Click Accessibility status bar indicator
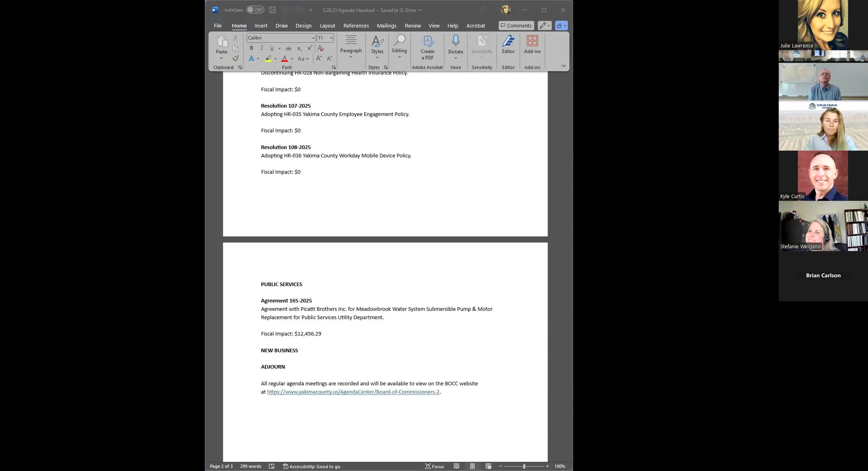The width and height of the screenshot is (868, 471). [311, 466]
